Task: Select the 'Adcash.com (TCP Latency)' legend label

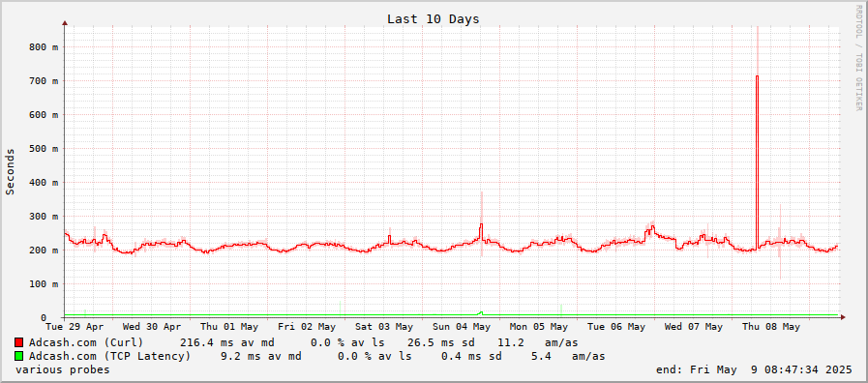Action: (109, 356)
